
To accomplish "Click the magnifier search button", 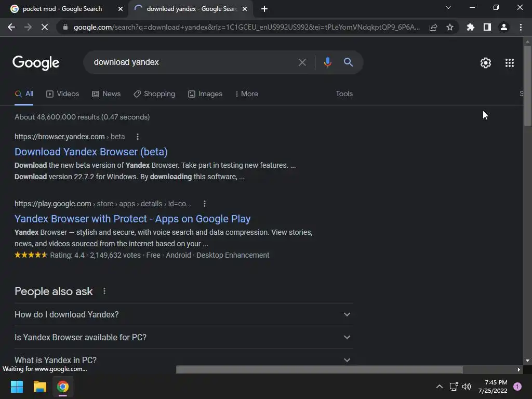I will coord(349,62).
